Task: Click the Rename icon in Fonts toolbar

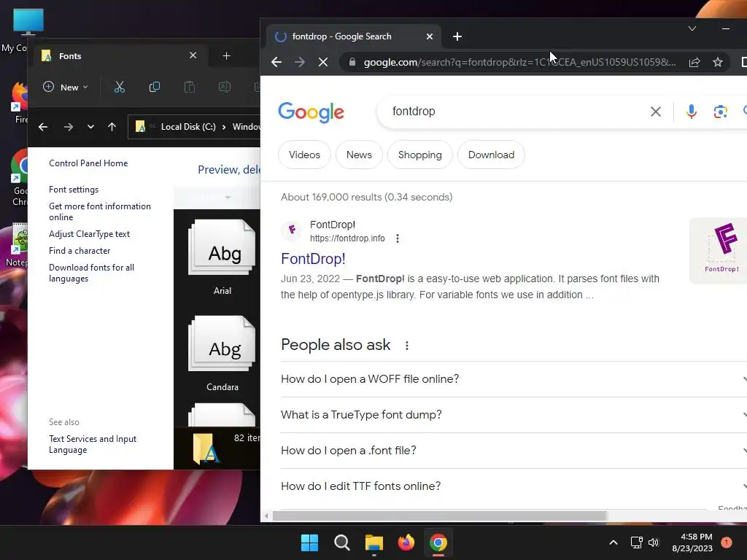Action: [x=225, y=87]
